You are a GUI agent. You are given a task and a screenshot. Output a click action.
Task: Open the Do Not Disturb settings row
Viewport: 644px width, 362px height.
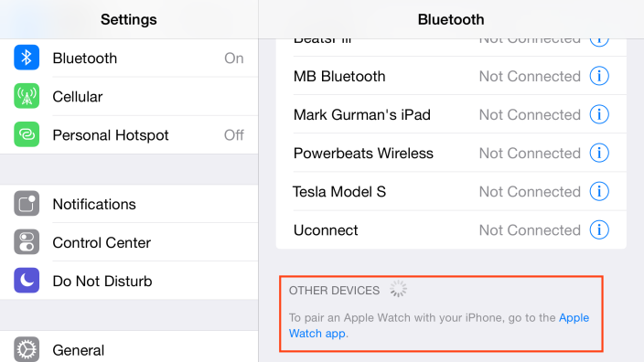129,282
